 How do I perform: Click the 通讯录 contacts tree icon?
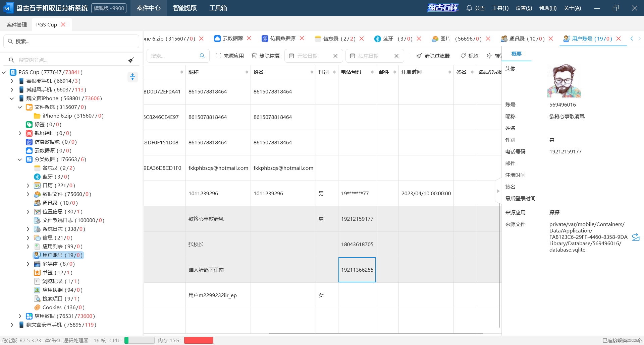[x=37, y=203]
